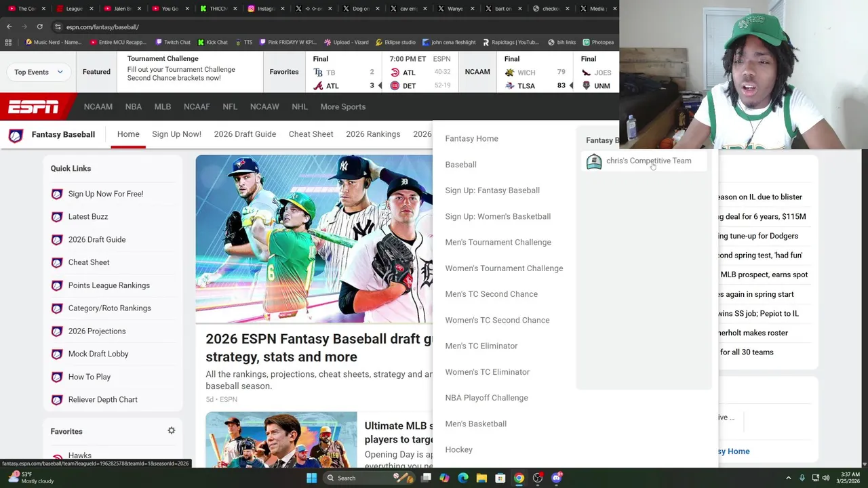The height and width of the screenshot is (488, 868).
Task: Click the Task View taskbar icon
Action: click(426, 478)
